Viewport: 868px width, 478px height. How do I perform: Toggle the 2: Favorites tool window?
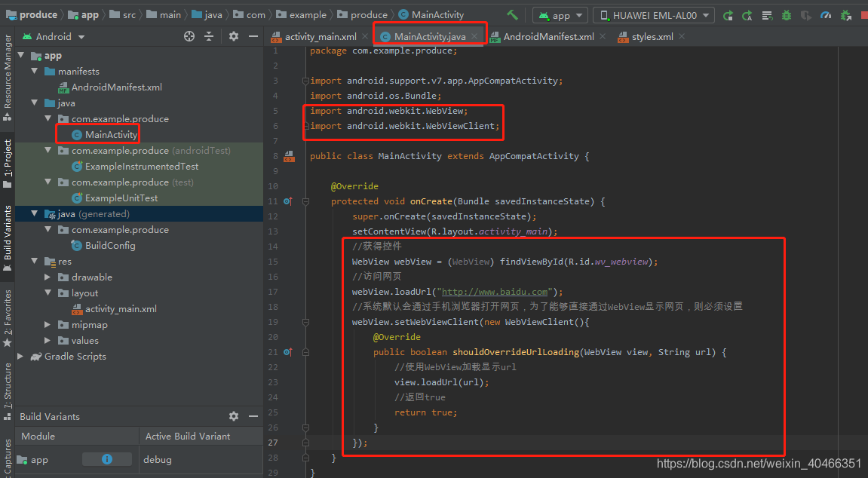[8, 318]
